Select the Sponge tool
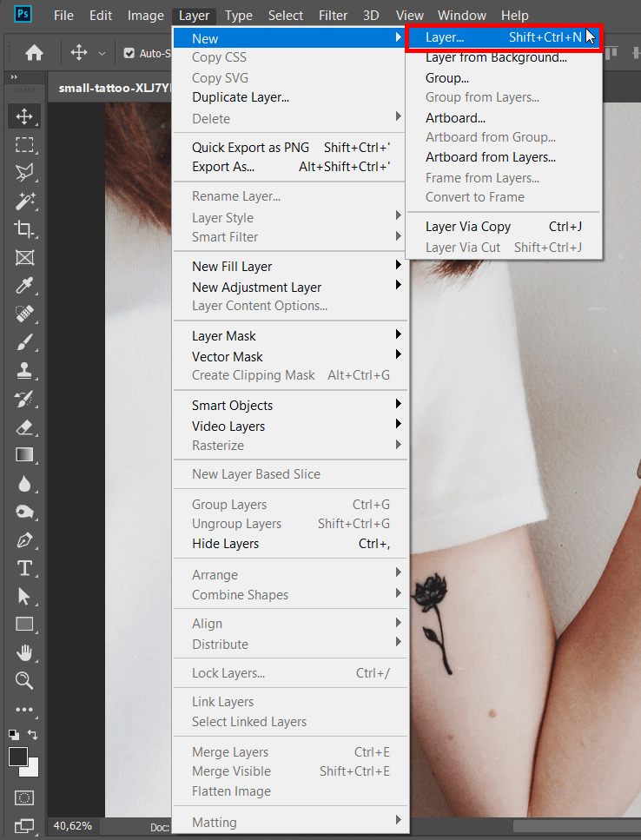The image size is (641, 840). pos(24,513)
